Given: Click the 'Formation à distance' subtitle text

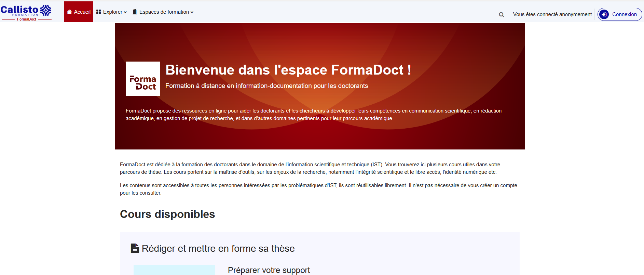Looking at the screenshot, I should 266,86.
